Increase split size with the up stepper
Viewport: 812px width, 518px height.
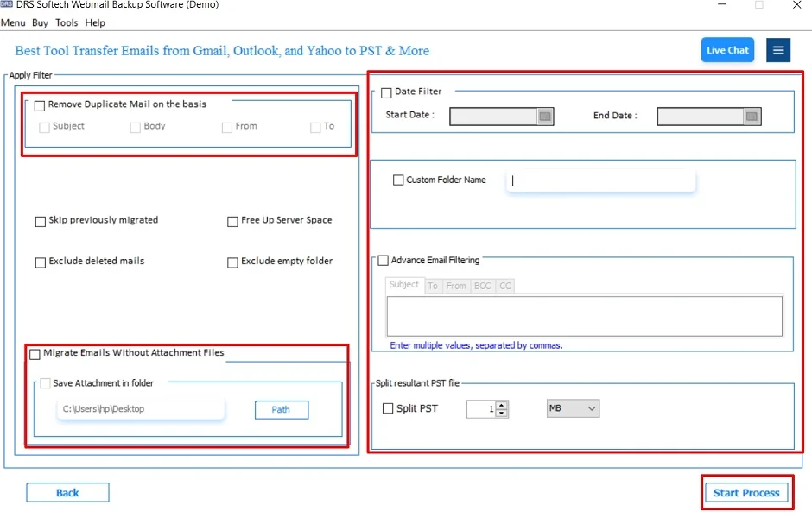click(x=501, y=403)
